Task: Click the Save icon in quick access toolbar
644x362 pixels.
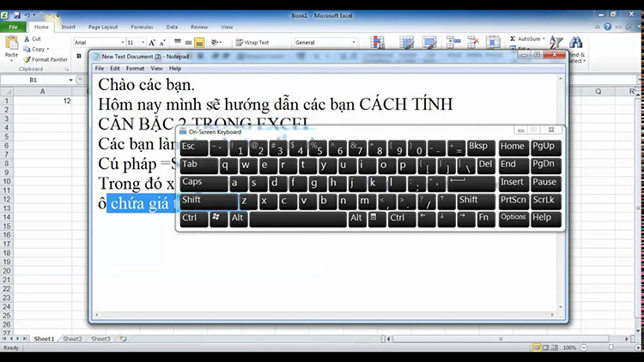Action: [x=16, y=15]
